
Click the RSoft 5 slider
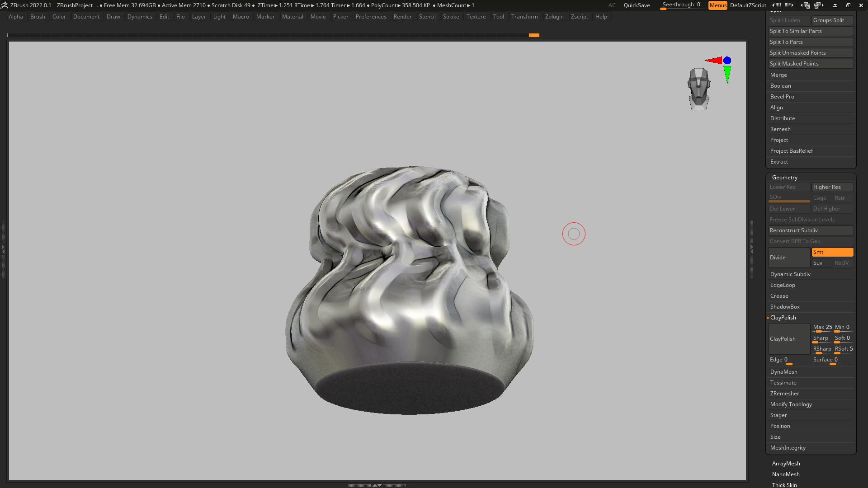pyautogui.click(x=844, y=350)
